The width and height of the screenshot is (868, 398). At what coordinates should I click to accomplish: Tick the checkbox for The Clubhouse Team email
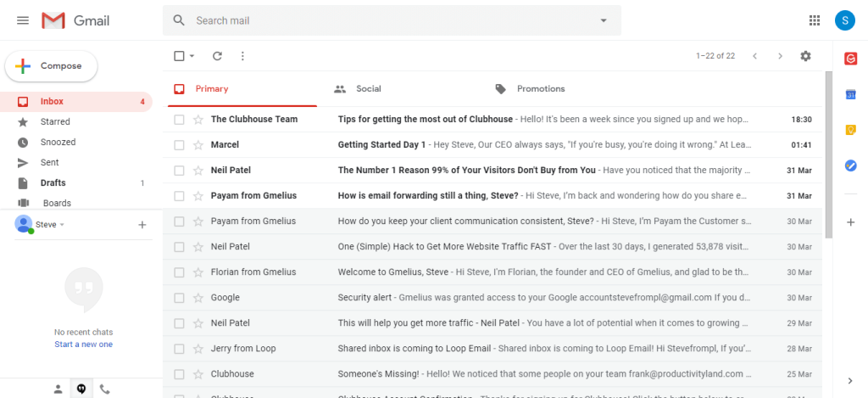coord(179,120)
